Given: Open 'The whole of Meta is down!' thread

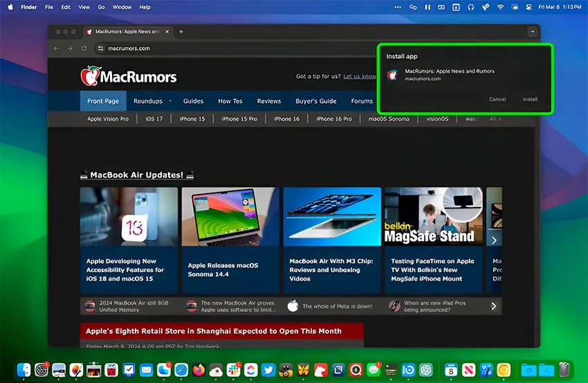Looking at the screenshot, I should [338, 306].
